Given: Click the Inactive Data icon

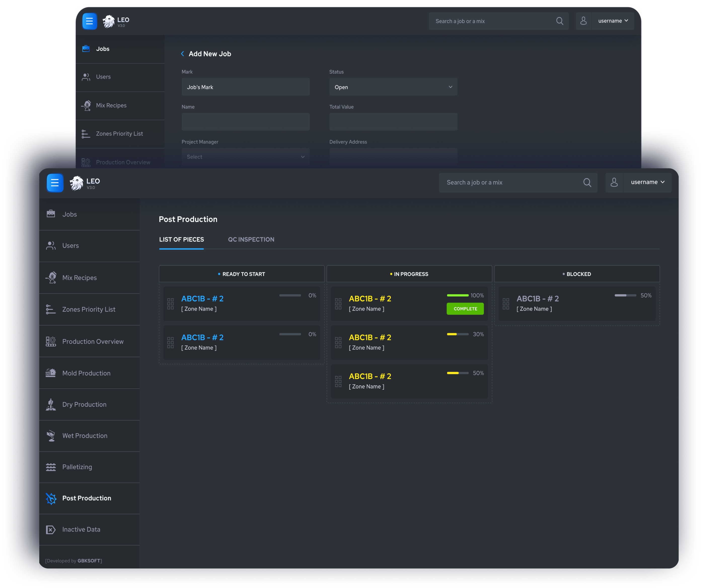Looking at the screenshot, I should 51,529.
